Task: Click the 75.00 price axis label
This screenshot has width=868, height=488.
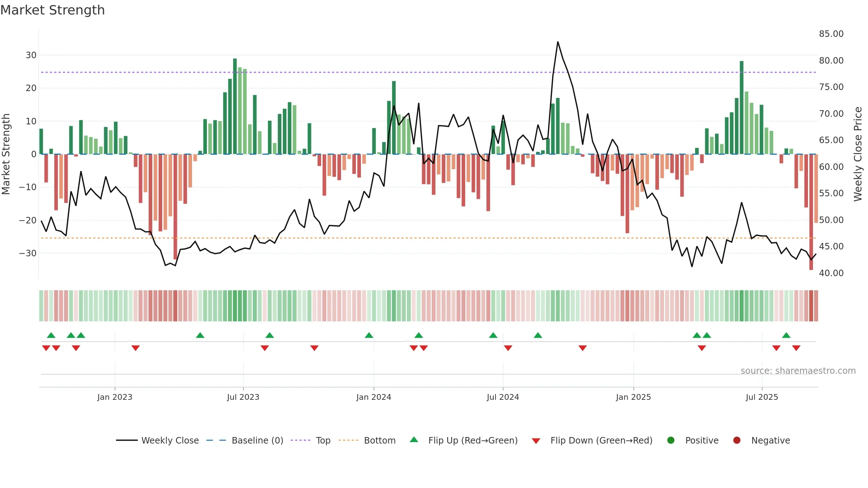Action: pos(831,87)
